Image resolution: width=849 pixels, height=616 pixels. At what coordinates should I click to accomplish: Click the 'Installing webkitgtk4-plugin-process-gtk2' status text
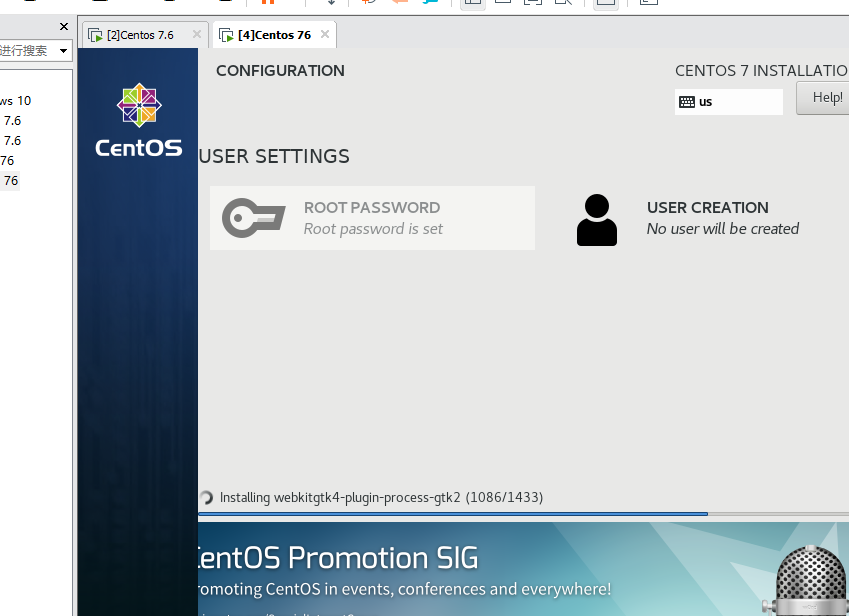click(381, 497)
